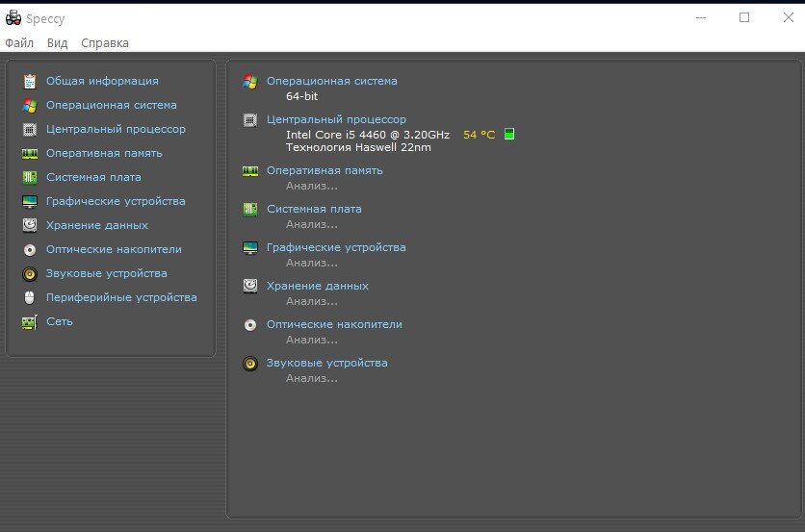Open Хранение данных section in sidebar

click(97, 225)
